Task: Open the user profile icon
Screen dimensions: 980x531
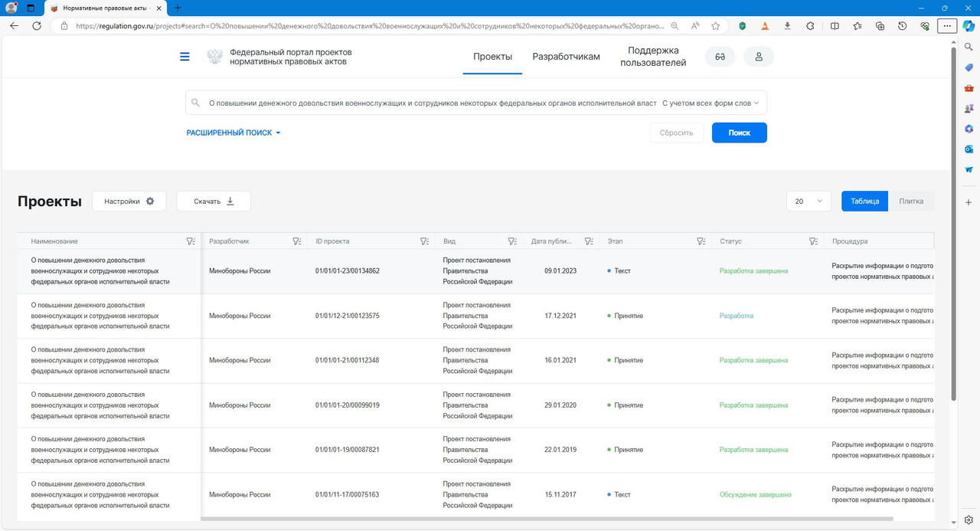Action: click(x=759, y=57)
